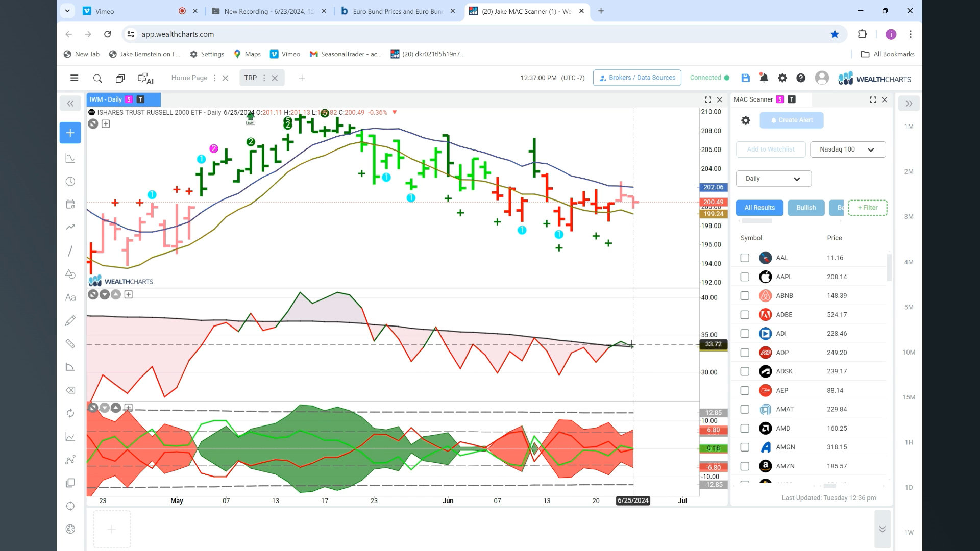Bookmark page with the star icon
Screen dimensions: 980x551
pyautogui.click(x=835, y=34)
